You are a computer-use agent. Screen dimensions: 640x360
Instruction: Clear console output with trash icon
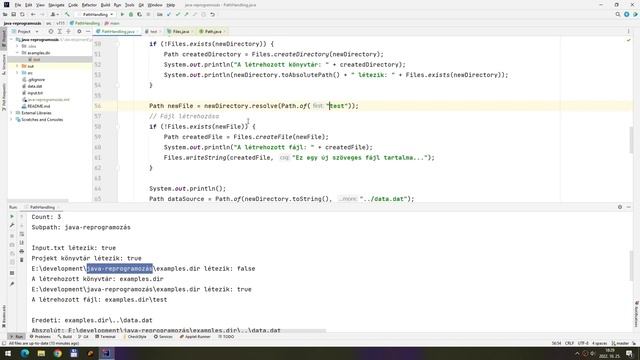(22, 260)
